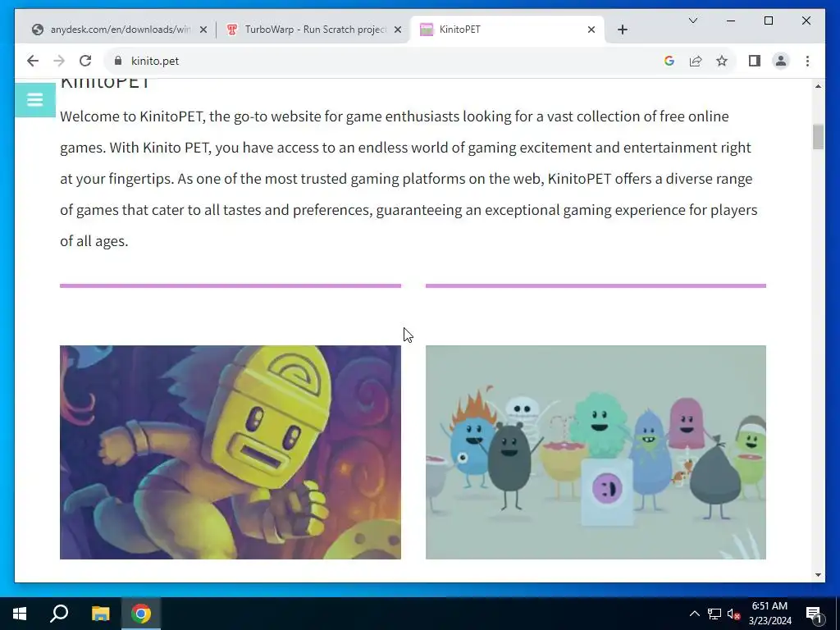Image resolution: width=840 pixels, height=630 pixels.
Task: Open Chrome's three-dot menu
Action: coord(807,61)
